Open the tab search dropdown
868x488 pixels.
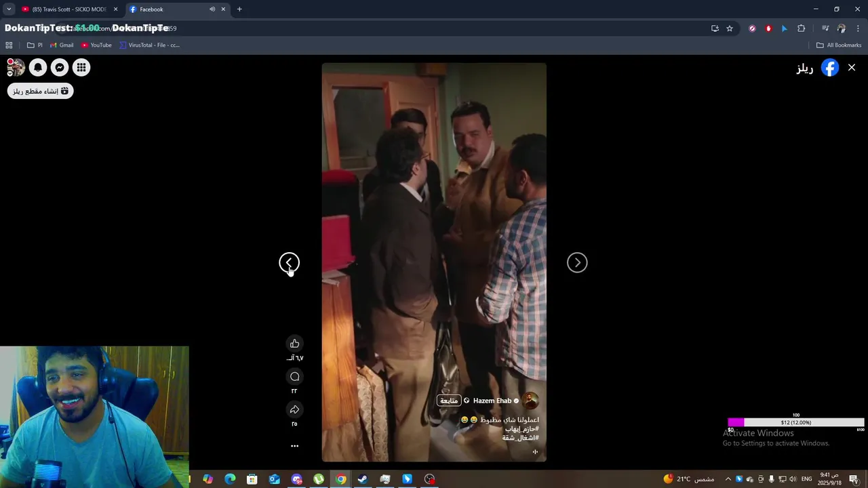click(9, 9)
